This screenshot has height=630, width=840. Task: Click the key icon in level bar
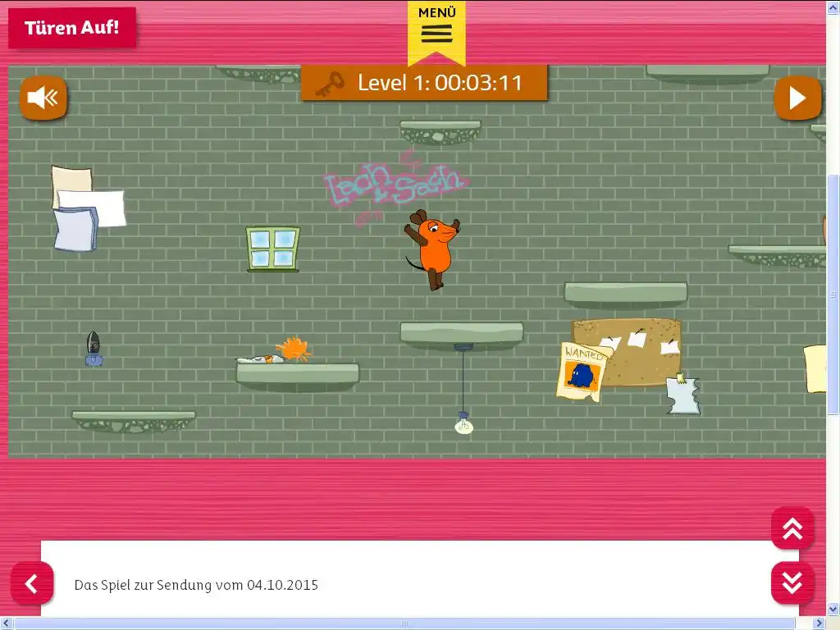pos(330,84)
